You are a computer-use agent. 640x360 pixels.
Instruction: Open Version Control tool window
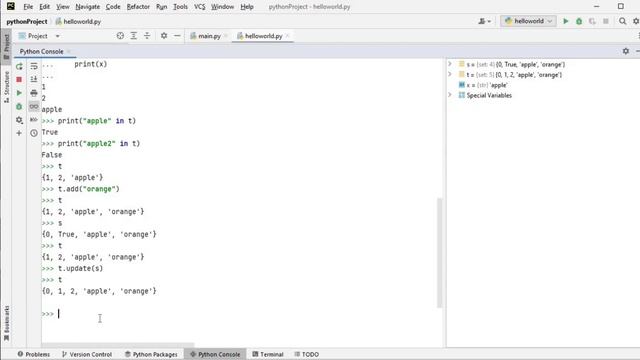pyautogui.click(x=87, y=354)
